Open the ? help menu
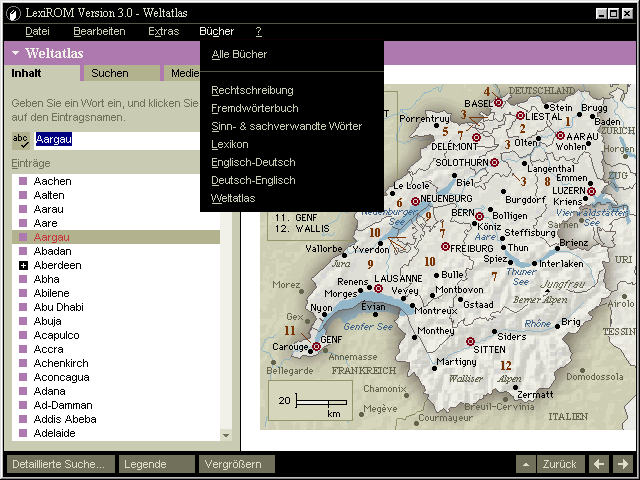Screen dimensions: 640x480 tap(258, 31)
